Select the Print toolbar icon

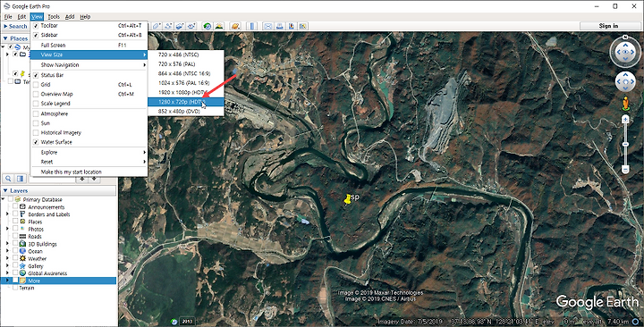pos(280,26)
